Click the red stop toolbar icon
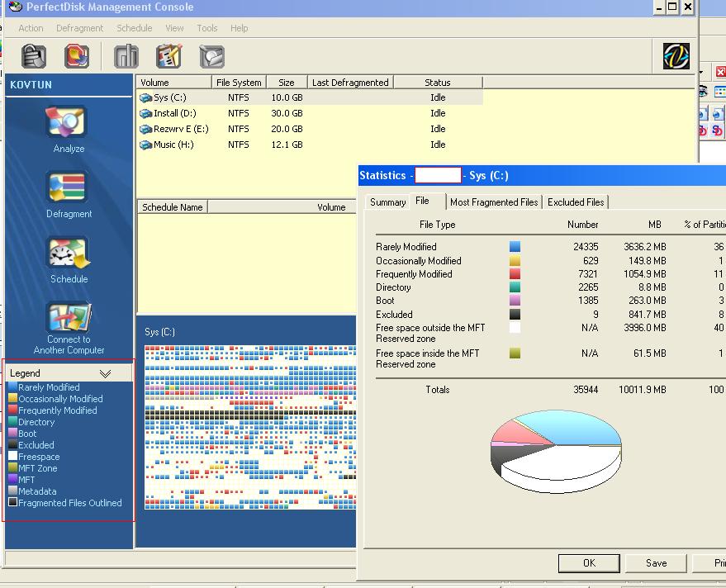726x588 pixels. 76,56
